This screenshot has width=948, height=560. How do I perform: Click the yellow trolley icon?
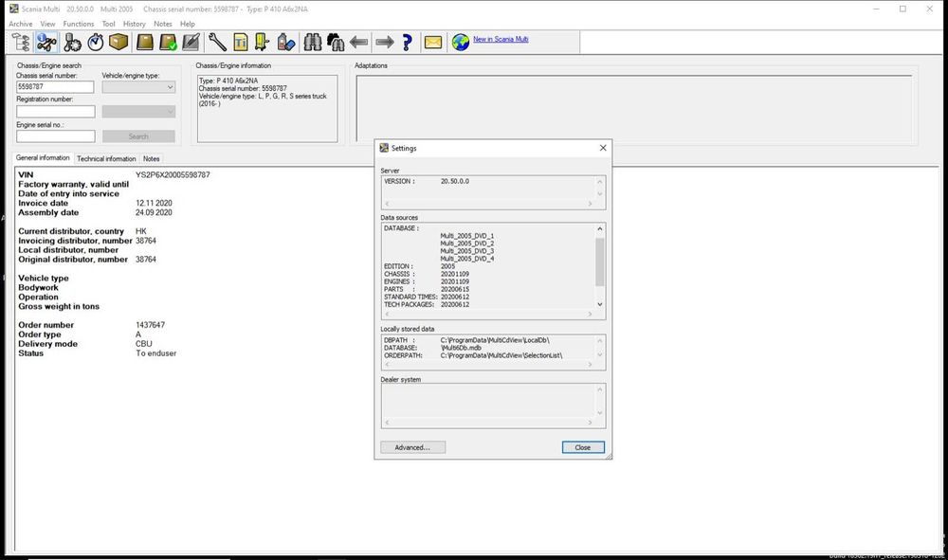[x=262, y=43]
